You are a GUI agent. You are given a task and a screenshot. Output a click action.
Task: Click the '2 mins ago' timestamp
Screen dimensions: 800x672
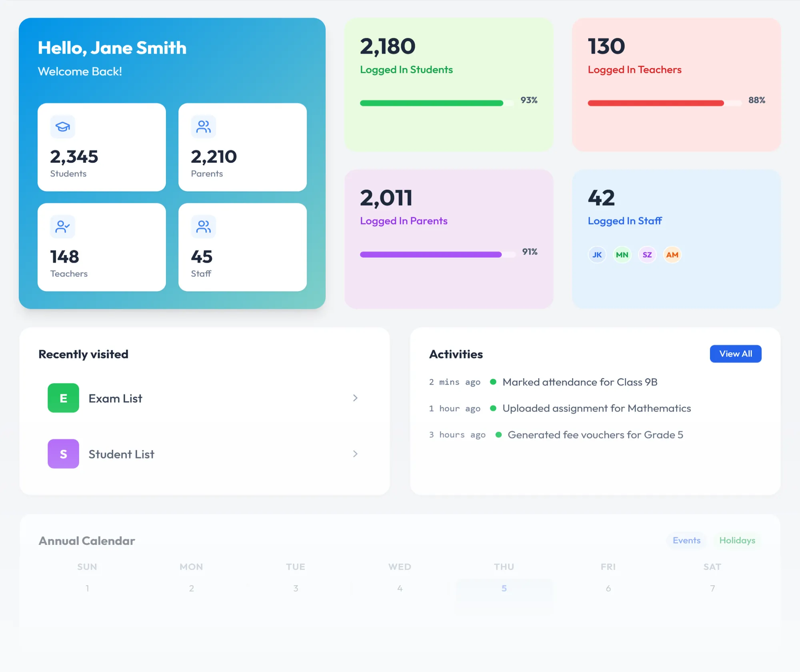pyautogui.click(x=455, y=382)
